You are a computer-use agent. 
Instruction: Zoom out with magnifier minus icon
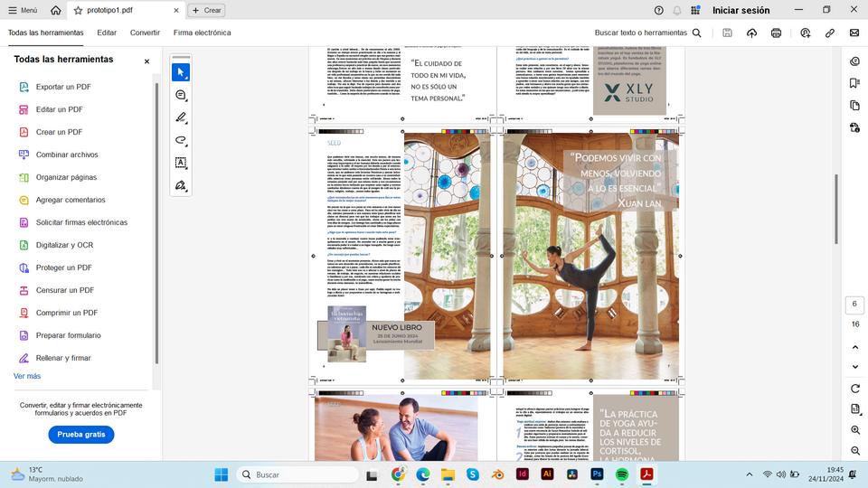(855, 451)
